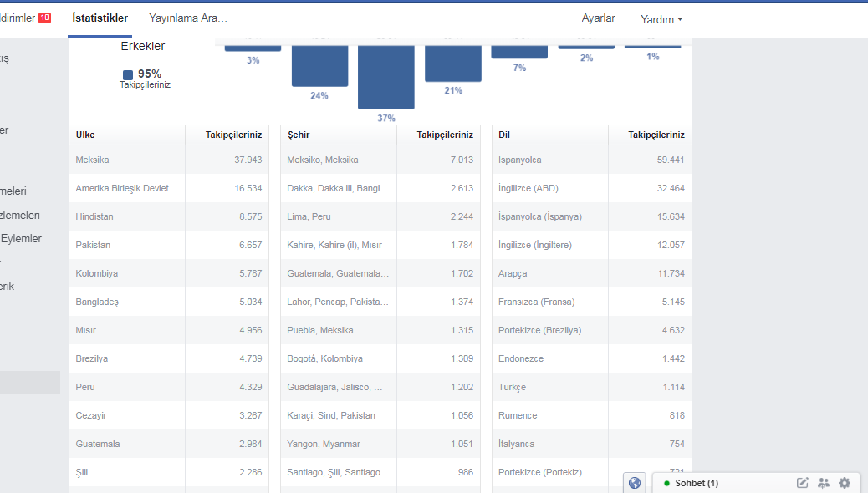Click the Amerika Birleşik Devletleri row
The image size is (868, 493).
click(x=169, y=188)
